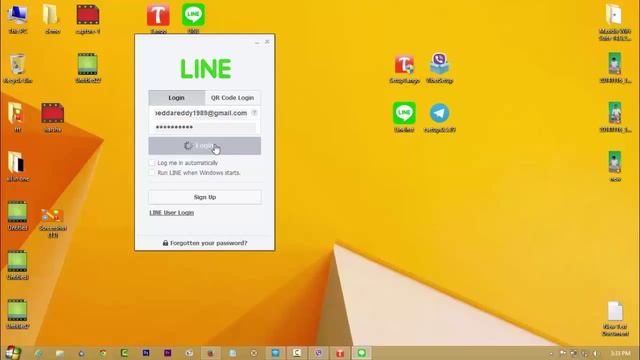Select the yellow folder beside This PC
This screenshot has height=360, width=640.
tap(52, 19)
